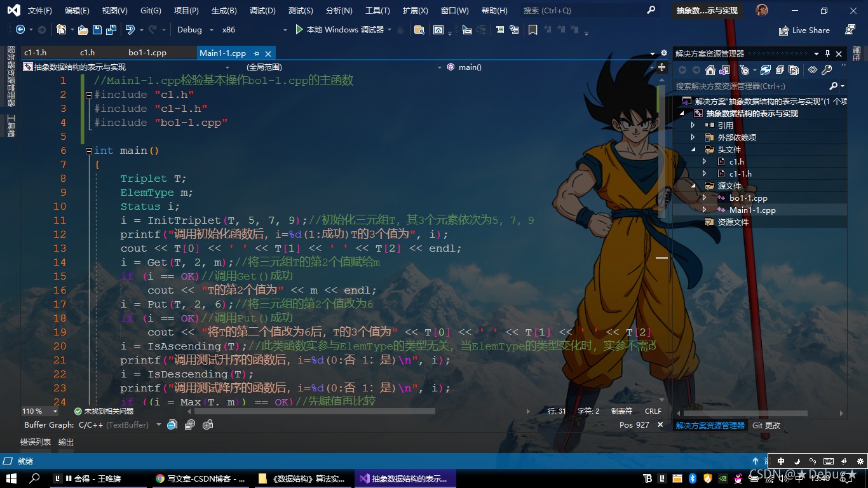868x488 pixels.
Task: Click the open file folder icon
Action: click(83, 29)
